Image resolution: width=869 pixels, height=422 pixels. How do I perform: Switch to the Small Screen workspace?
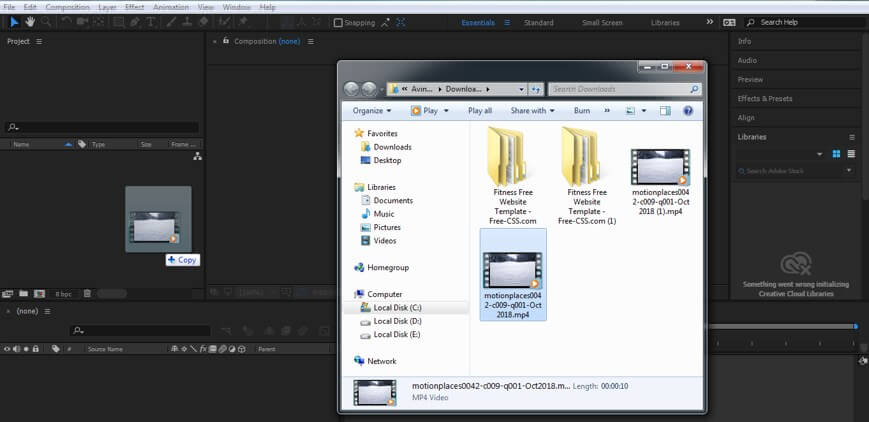click(x=603, y=22)
